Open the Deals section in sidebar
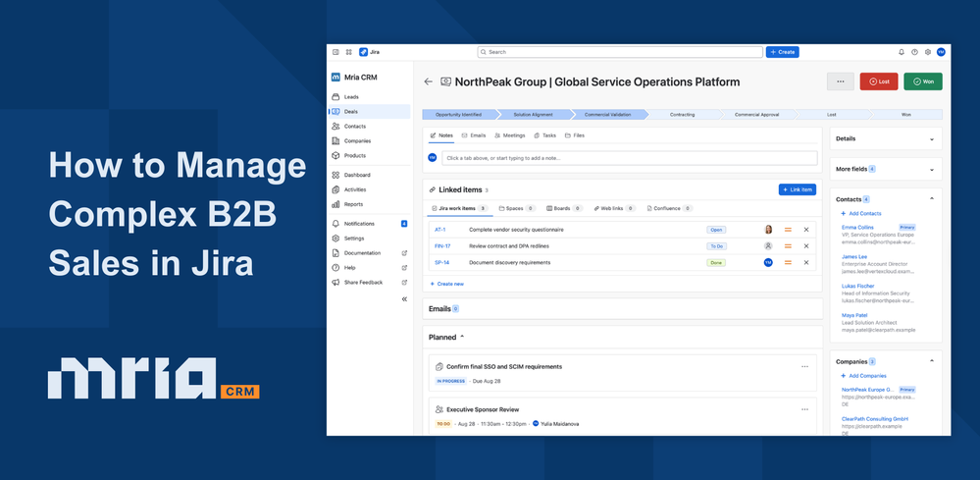Image resolution: width=980 pixels, height=480 pixels. click(369, 111)
